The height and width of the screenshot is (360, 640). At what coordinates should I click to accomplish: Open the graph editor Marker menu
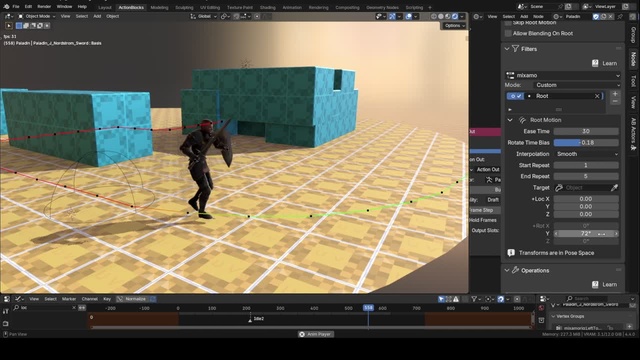[x=69, y=299]
